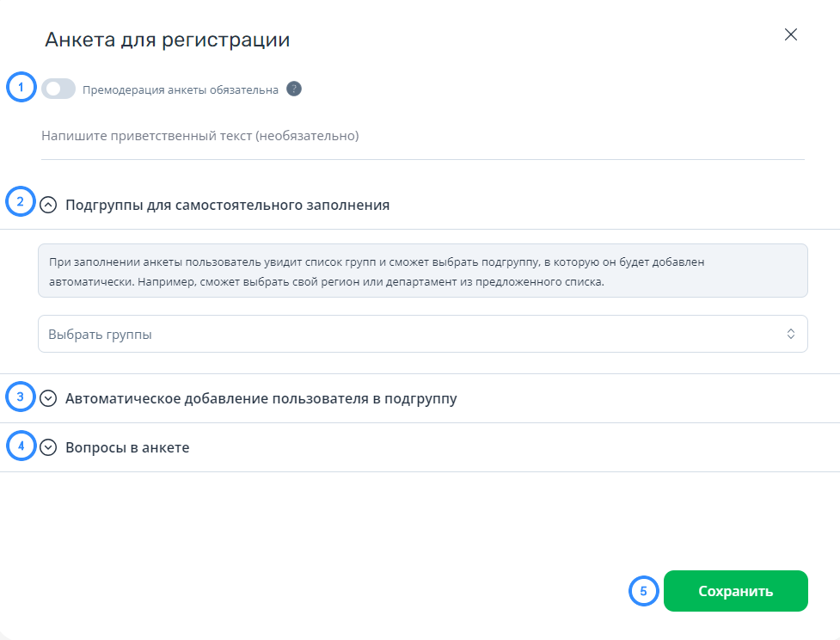Save the form with 'Сохранить' button
This screenshot has height=640, width=840.
click(x=735, y=591)
